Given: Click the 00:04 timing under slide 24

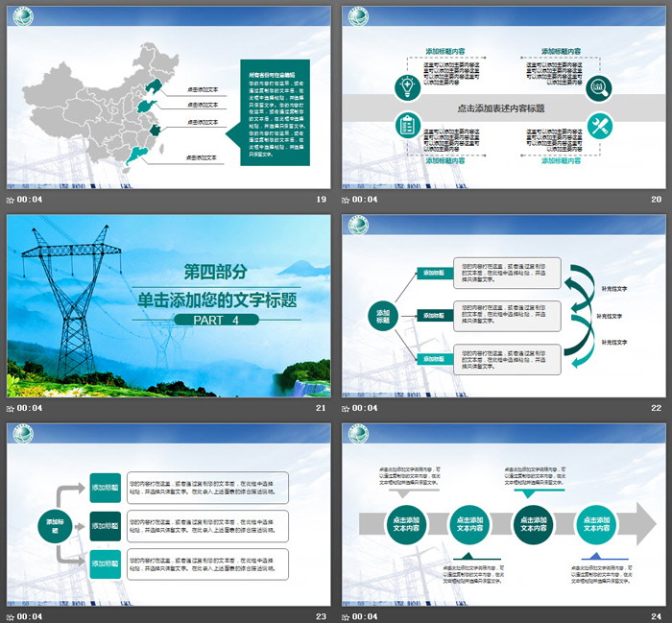Looking at the screenshot, I should point(367,616).
